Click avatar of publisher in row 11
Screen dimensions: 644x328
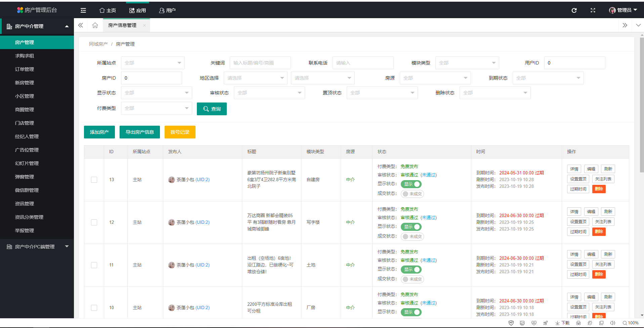(171, 265)
